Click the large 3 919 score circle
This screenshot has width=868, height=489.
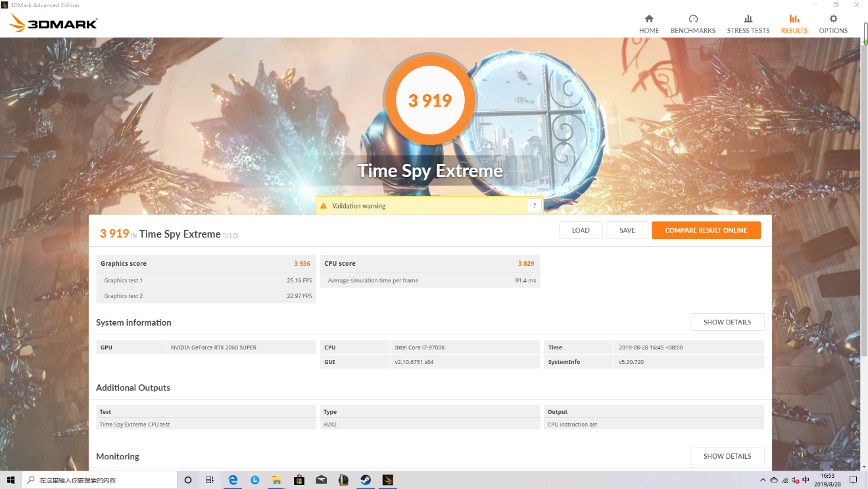[430, 100]
